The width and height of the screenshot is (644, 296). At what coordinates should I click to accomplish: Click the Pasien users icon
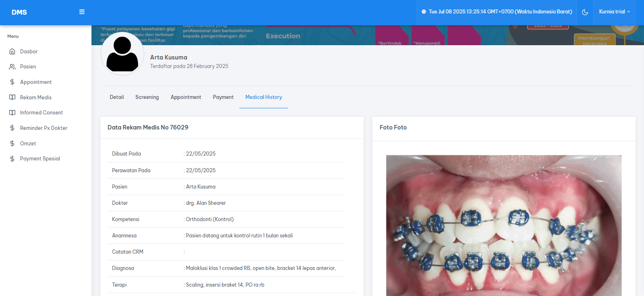tap(12, 67)
